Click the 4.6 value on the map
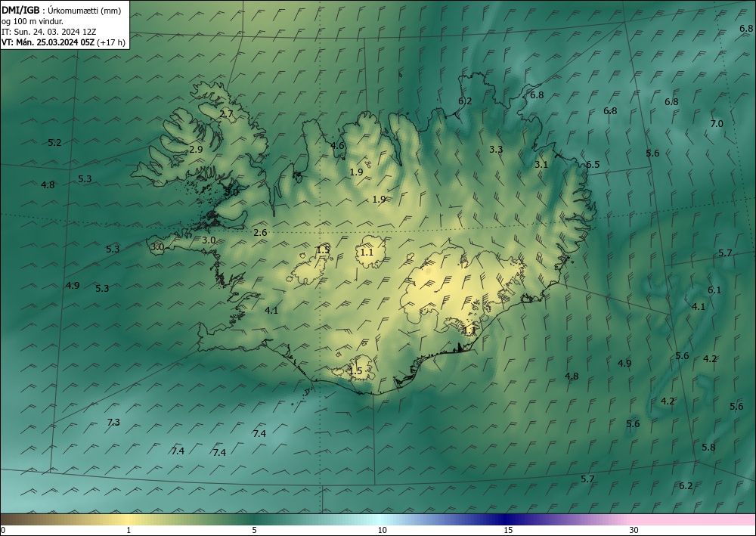756x536 pixels. (x=337, y=146)
